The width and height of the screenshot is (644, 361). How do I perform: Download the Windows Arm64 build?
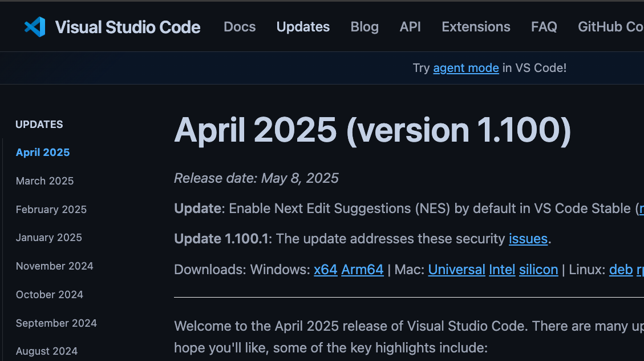tap(362, 270)
